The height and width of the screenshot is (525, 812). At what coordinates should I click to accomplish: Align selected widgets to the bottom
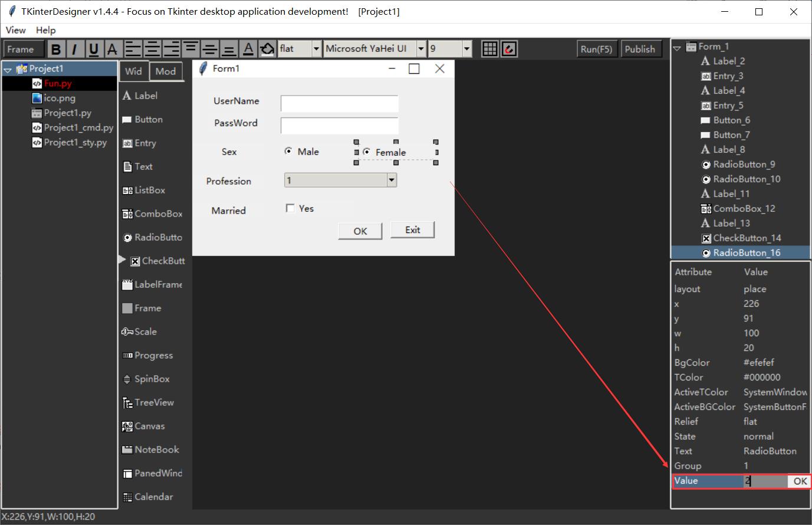(x=229, y=49)
